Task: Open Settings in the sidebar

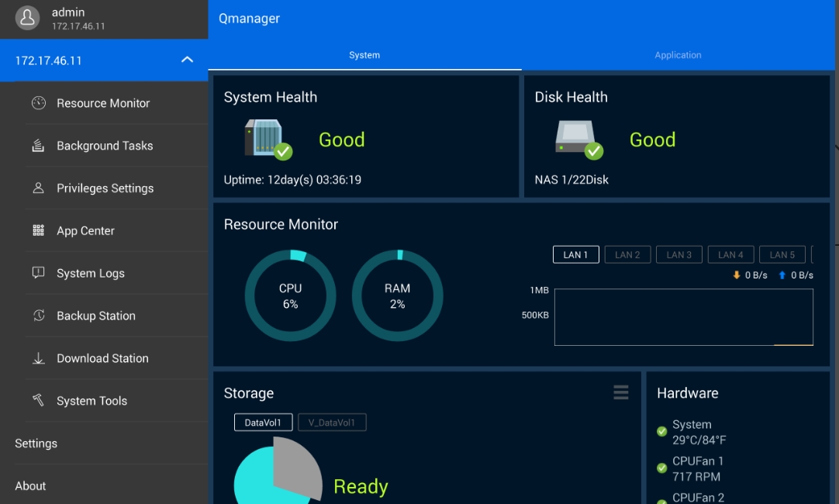Action: (x=36, y=444)
